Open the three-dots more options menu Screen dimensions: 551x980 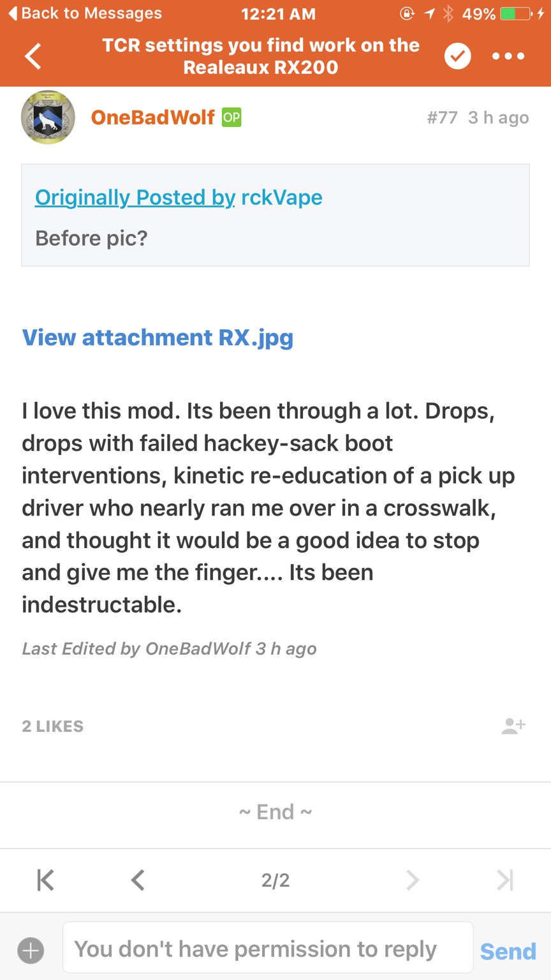pos(508,56)
